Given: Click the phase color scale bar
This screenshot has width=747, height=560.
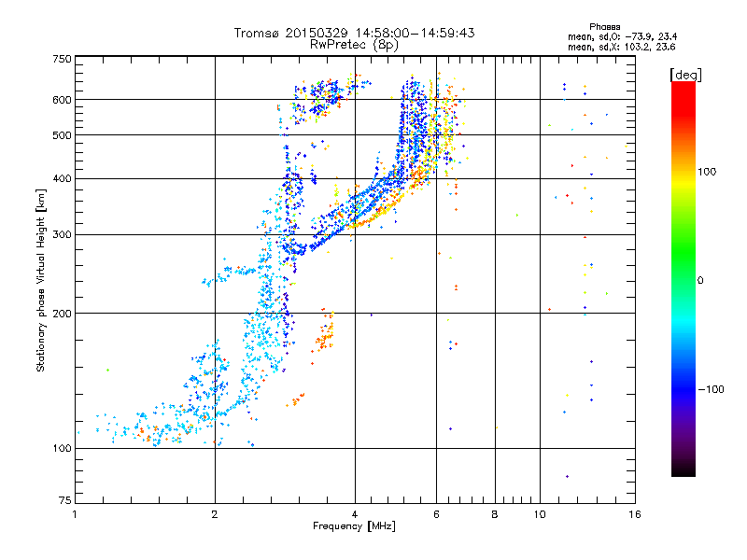Looking at the screenshot, I should [x=684, y=279].
